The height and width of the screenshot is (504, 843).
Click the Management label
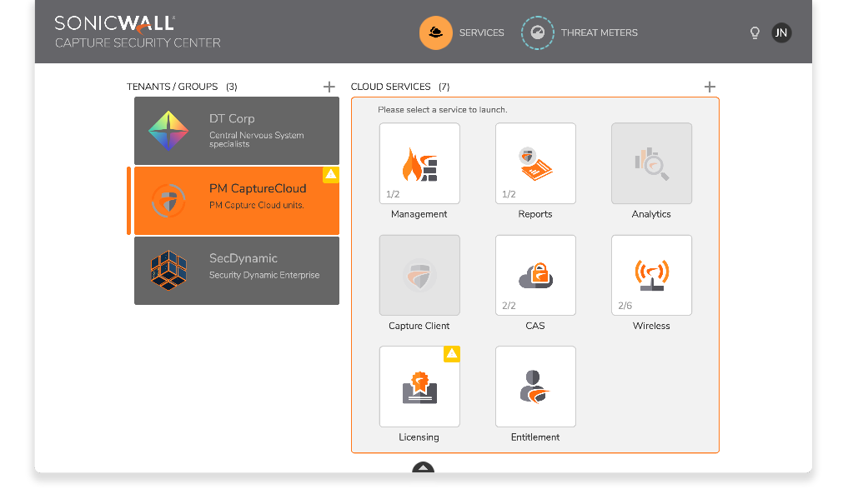(419, 214)
